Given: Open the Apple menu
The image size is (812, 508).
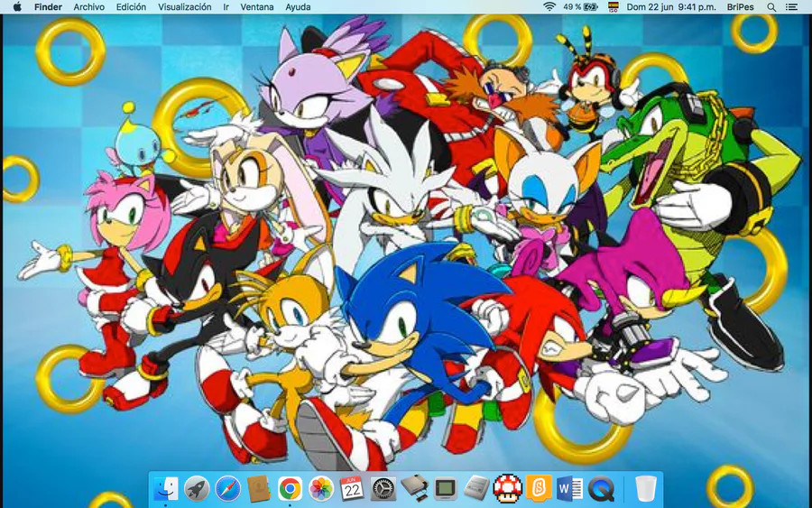Looking at the screenshot, I should (17, 6).
